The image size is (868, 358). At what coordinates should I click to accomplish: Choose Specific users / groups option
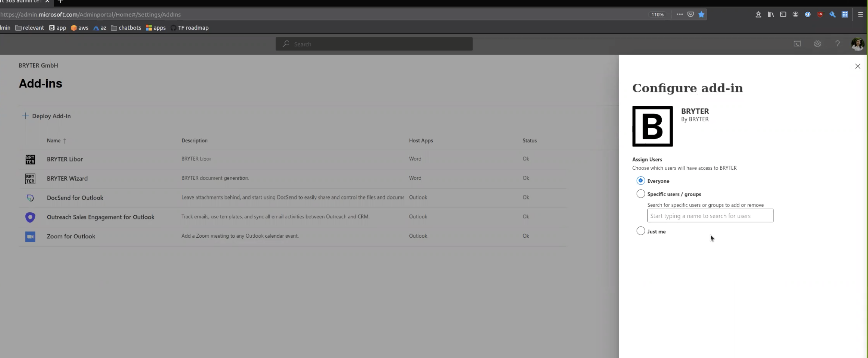[x=640, y=194]
